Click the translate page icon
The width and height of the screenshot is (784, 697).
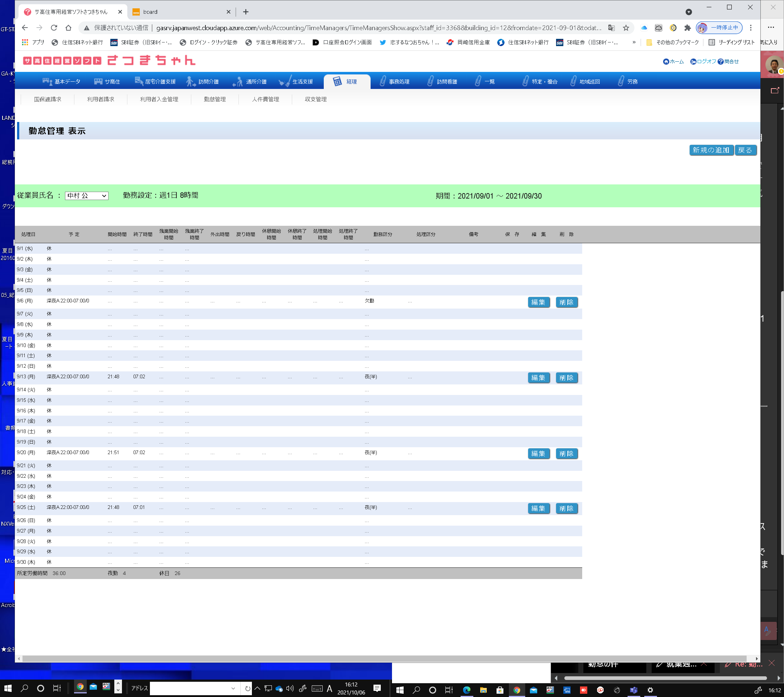tap(611, 28)
